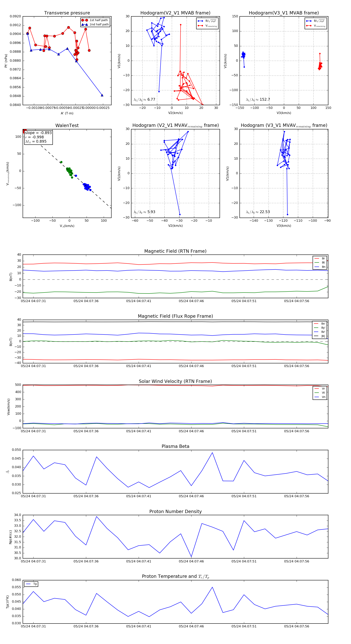Click the 'MA = 0.895' annotation
This screenshot has height=644, width=351.
[36, 141]
